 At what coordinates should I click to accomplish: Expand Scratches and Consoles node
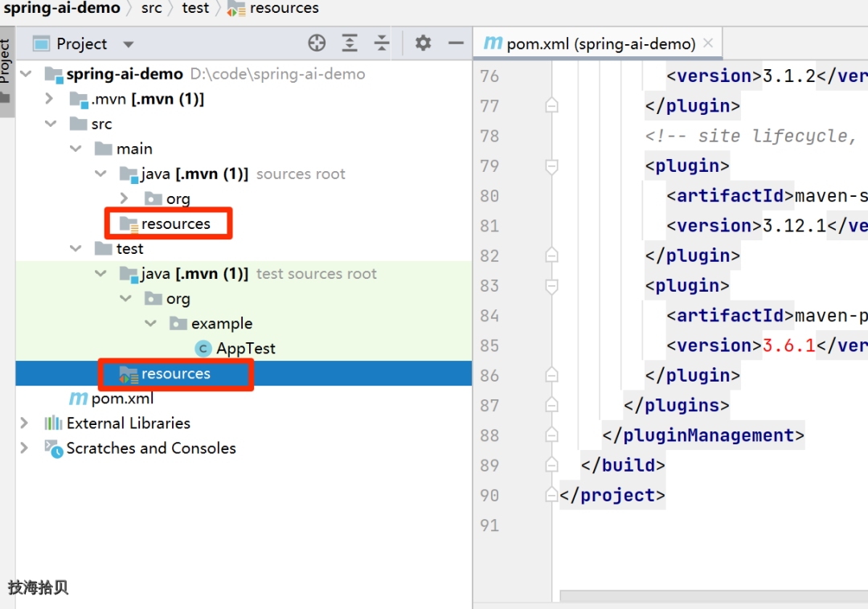[x=24, y=448]
